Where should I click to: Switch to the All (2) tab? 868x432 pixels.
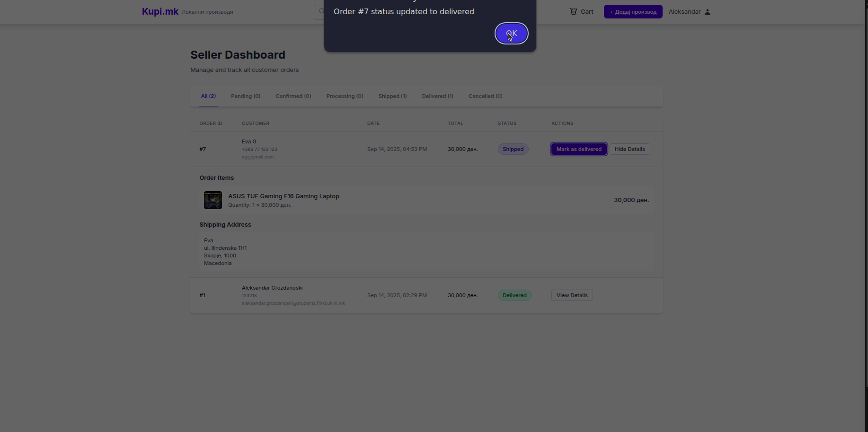tap(208, 96)
